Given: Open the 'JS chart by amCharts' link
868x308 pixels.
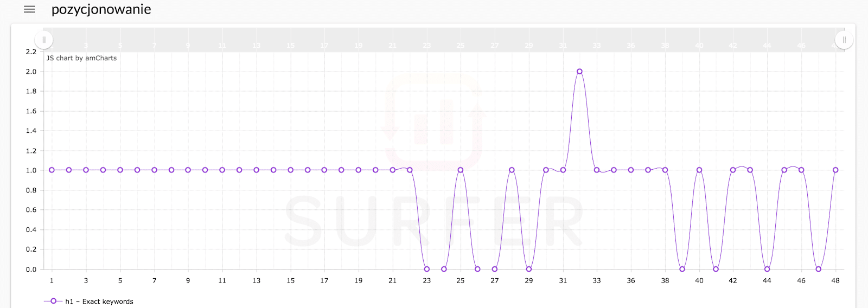Looking at the screenshot, I should 81,58.
